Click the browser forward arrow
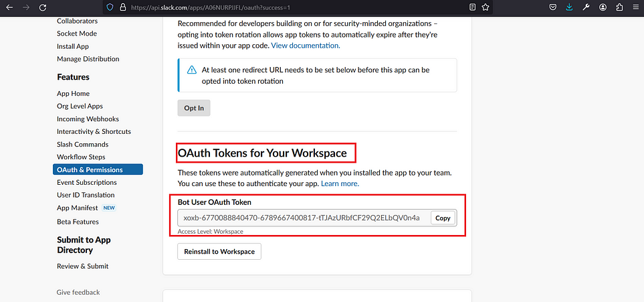 point(26,7)
